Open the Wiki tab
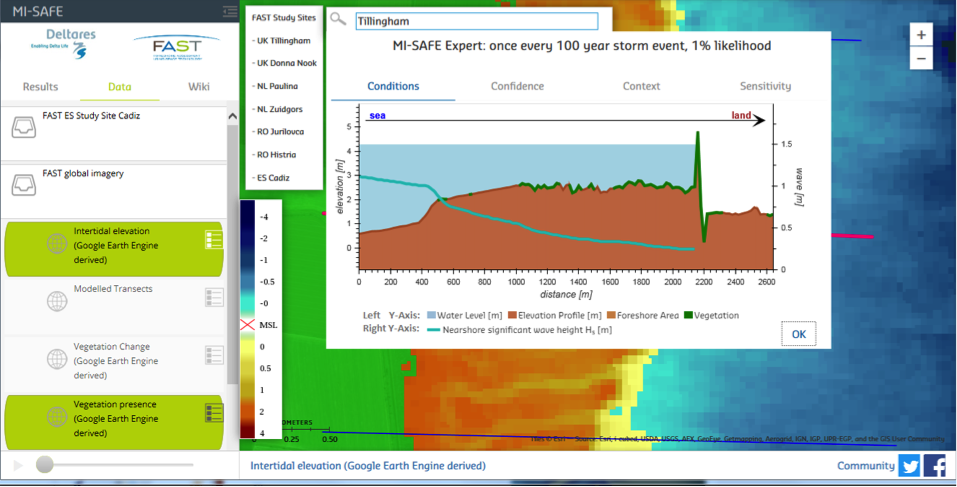 [x=199, y=87]
